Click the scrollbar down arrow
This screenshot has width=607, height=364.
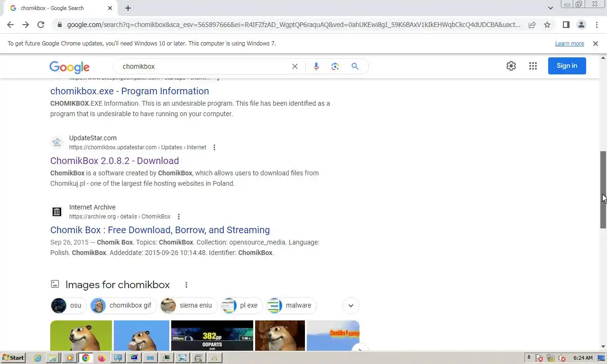coord(603,347)
